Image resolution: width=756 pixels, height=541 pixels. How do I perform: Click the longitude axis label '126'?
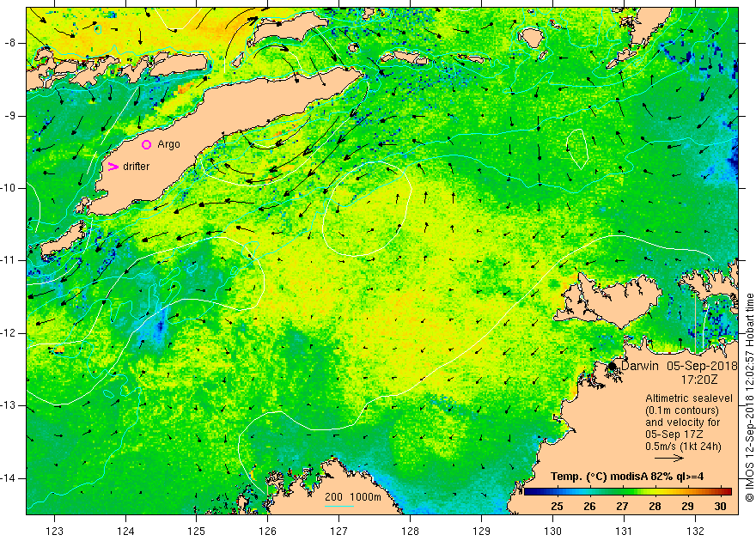click(x=267, y=531)
